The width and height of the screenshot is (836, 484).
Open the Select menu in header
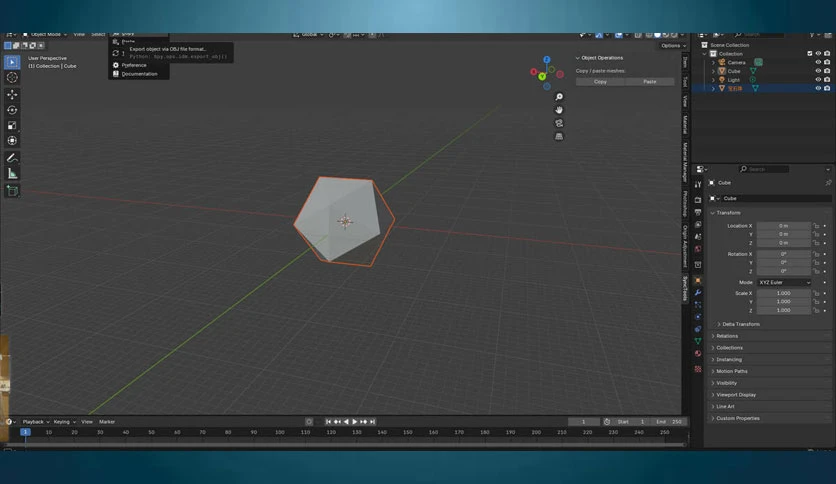(x=98, y=35)
